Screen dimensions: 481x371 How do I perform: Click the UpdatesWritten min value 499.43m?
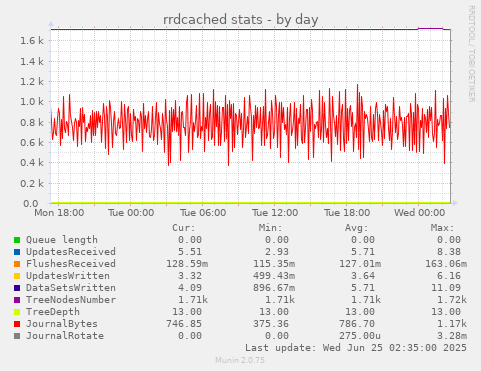(274, 276)
